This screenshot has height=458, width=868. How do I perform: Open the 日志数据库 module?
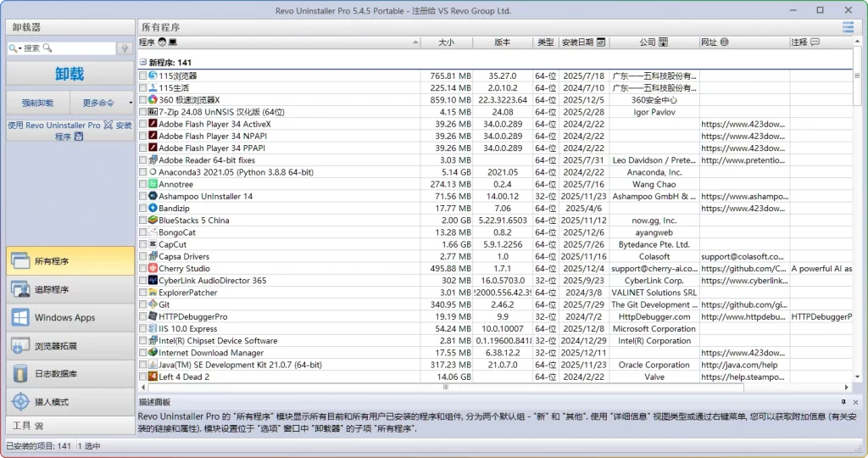[x=70, y=374]
